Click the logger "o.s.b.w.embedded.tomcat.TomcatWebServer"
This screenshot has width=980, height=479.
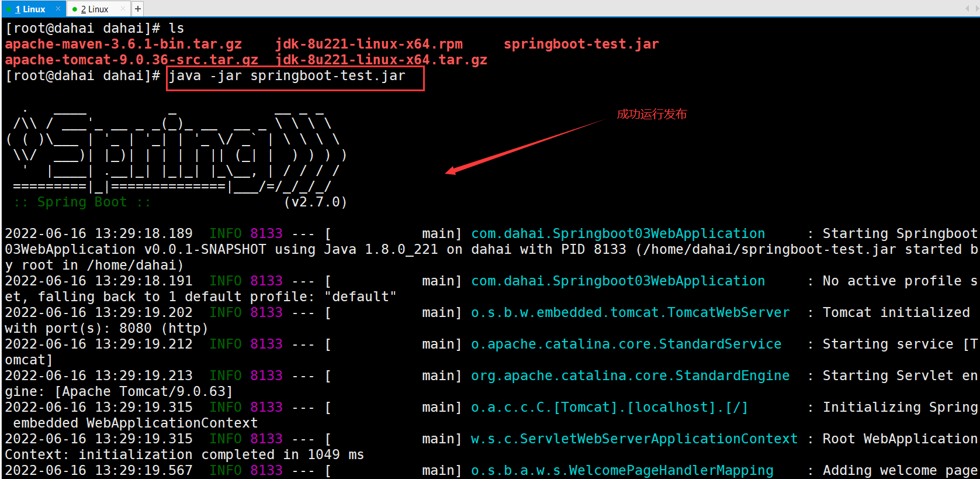point(630,313)
